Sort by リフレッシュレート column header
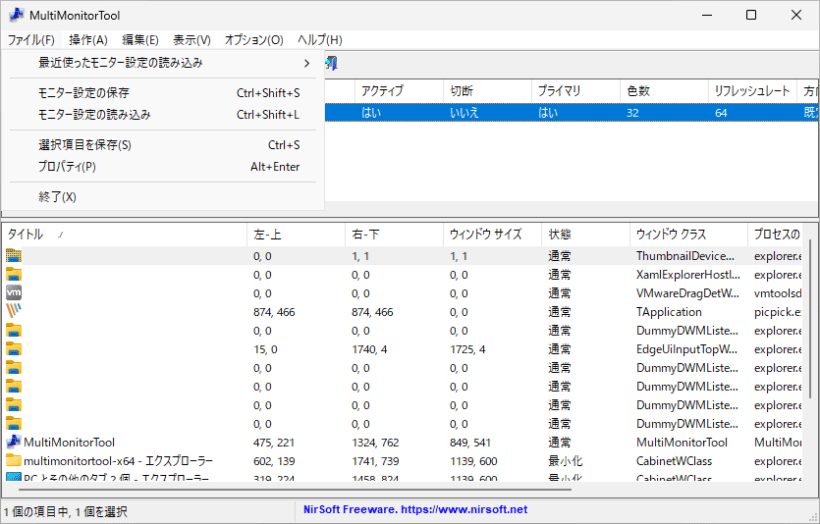This screenshot has width=820, height=524. coord(753,91)
